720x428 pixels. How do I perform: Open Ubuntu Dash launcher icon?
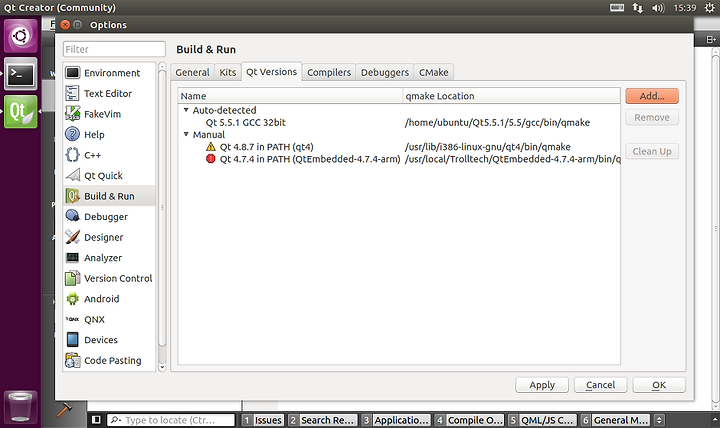[21, 36]
